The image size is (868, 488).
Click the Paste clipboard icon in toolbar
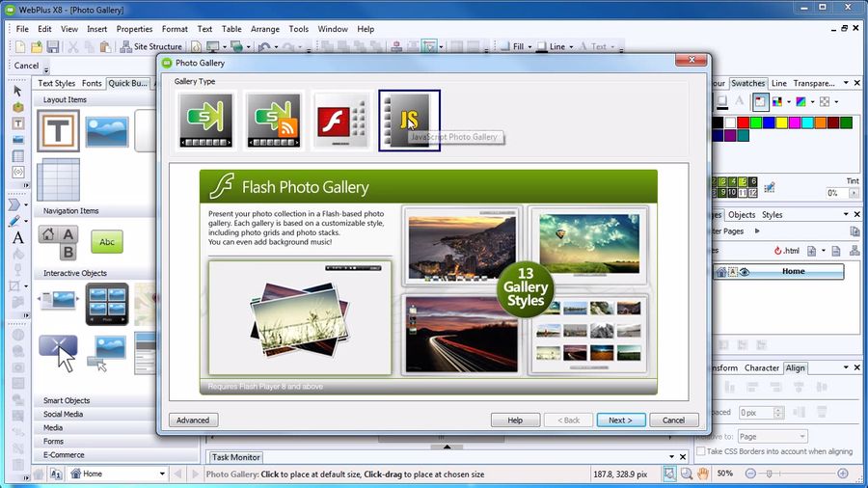pos(105,47)
